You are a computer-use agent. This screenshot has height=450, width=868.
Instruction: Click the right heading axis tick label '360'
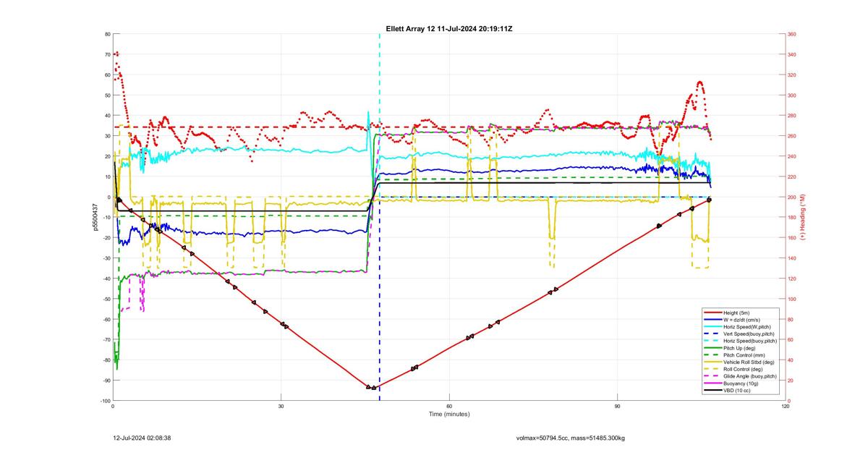pyautogui.click(x=792, y=34)
